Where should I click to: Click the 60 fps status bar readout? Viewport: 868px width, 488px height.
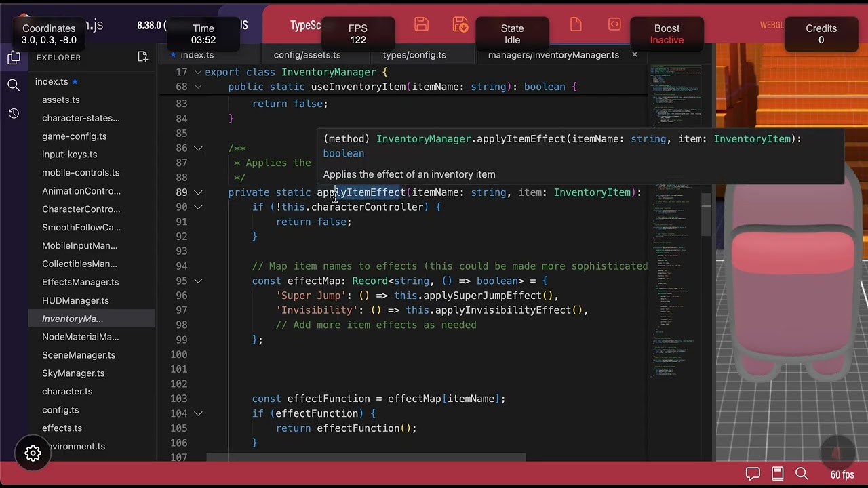click(842, 474)
